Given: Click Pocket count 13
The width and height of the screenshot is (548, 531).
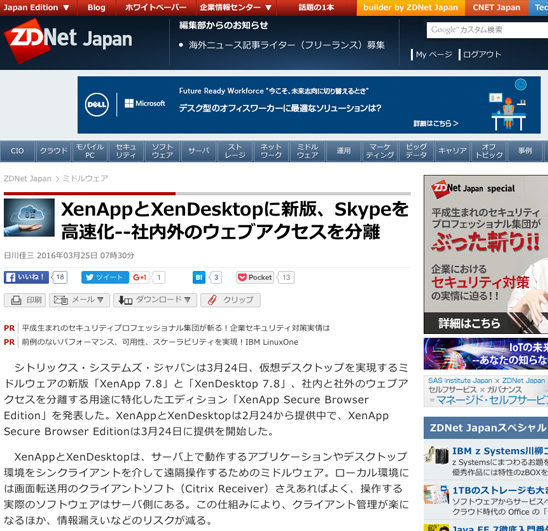Looking at the screenshot, I should (286, 278).
